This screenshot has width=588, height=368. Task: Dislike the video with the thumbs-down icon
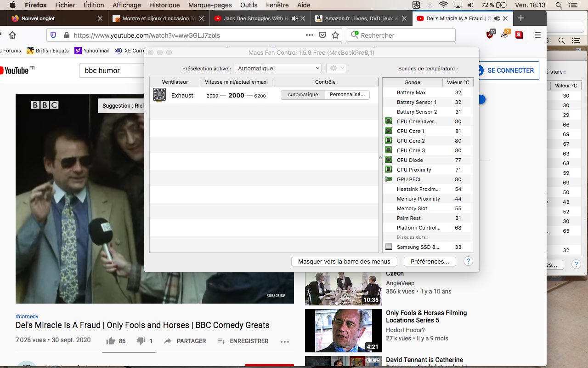(x=141, y=341)
